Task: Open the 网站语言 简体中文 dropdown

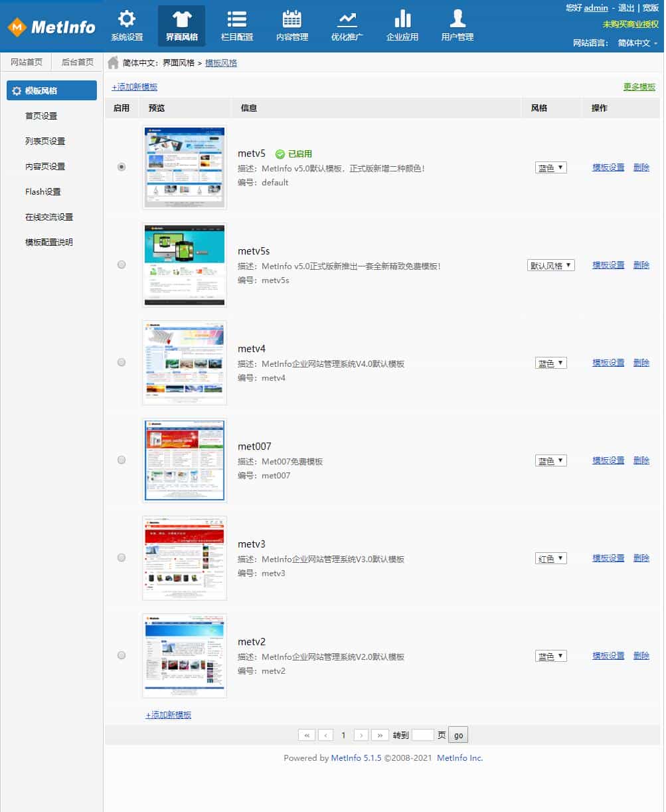Action: 637,43
